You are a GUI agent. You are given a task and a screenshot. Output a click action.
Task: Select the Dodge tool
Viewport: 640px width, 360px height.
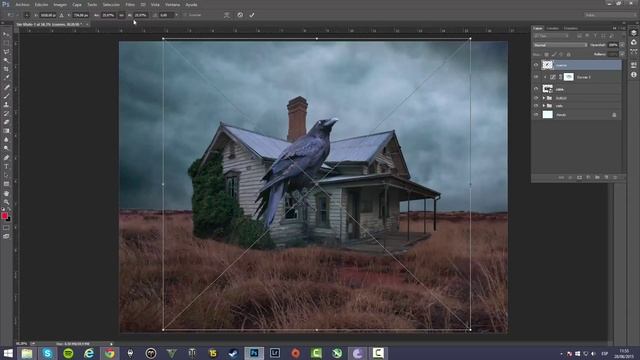pyautogui.click(x=6, y=148)
